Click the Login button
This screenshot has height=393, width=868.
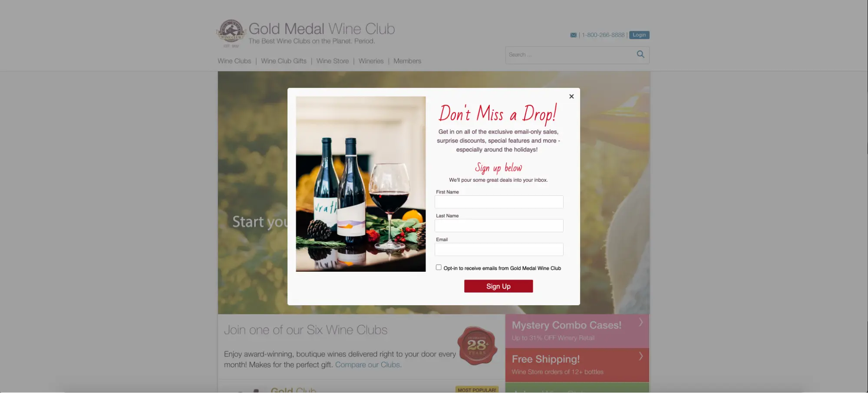[639, 35]
